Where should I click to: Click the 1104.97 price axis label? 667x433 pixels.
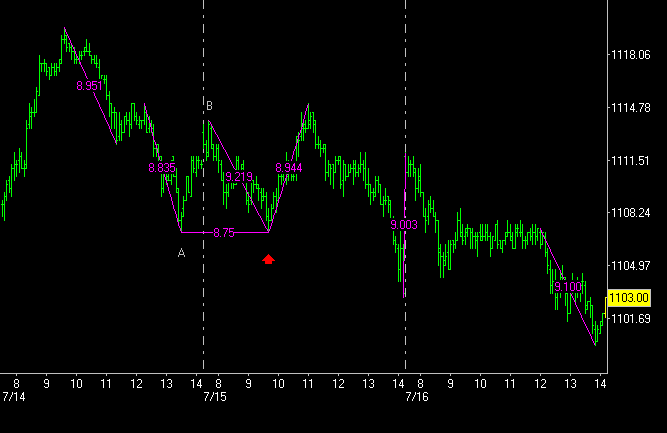coord(630,265)
